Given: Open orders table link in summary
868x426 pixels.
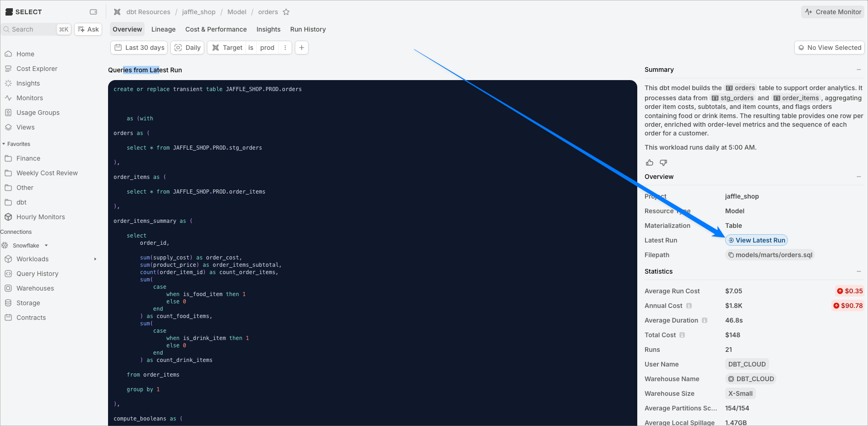Looking at the screenshot, I should coord(740,88).
